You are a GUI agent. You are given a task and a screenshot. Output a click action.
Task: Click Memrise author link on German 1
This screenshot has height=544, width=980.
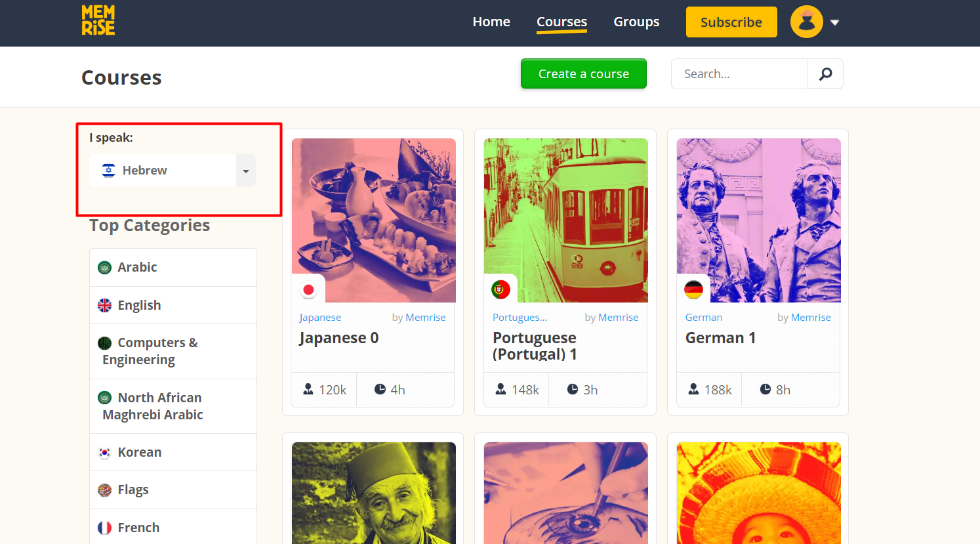pyautogui.click(x=811, y=318)
